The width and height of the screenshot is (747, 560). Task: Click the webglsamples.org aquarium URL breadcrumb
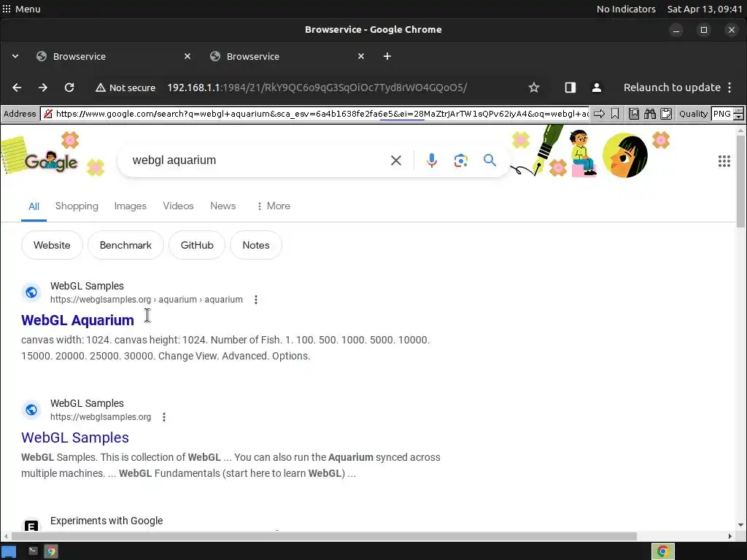click(x=147, y=300)
